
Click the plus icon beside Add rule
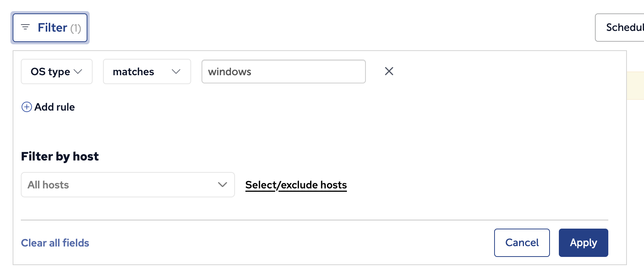coord(27,107)
